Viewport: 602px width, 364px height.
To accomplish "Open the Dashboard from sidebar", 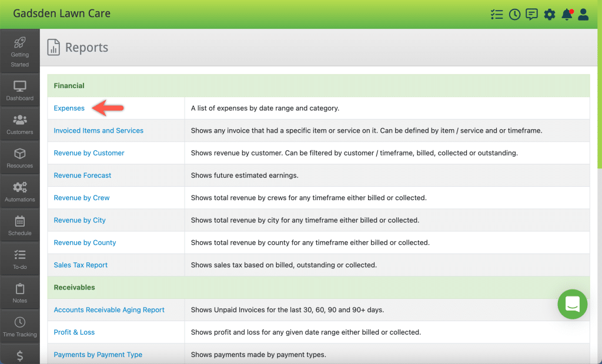I will point(20,90).
